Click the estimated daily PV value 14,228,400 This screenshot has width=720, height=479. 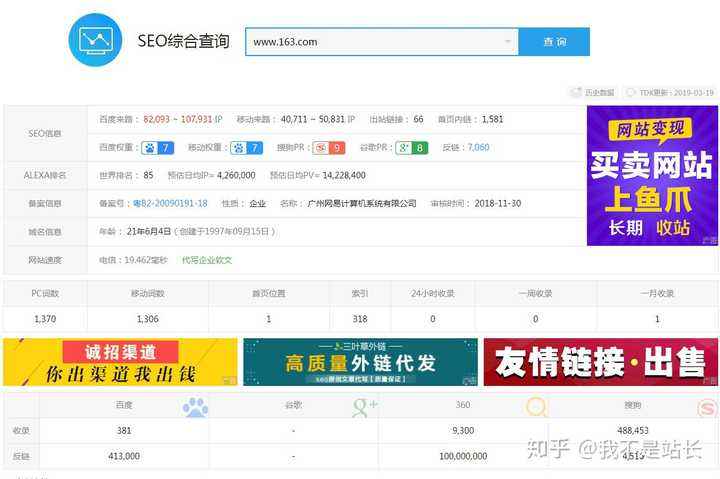coord(344,175)
